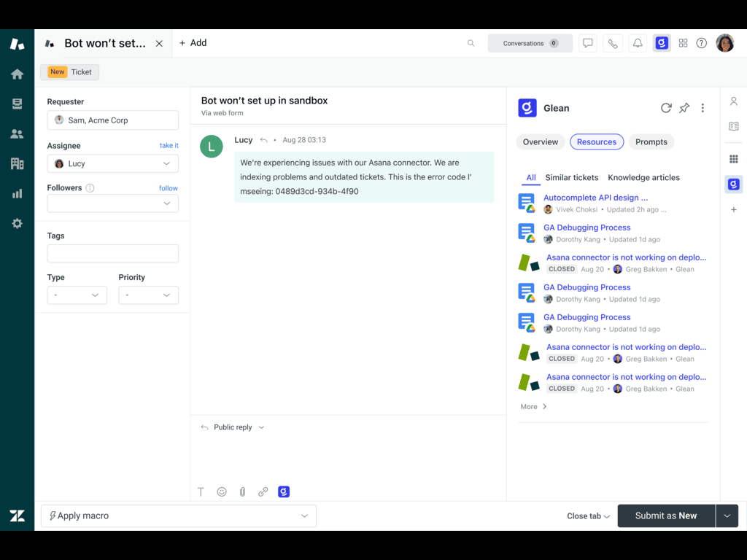Open the Apply macro dropdown
The height and width of the screenshot is (560, 747).
tap(179, 516)
